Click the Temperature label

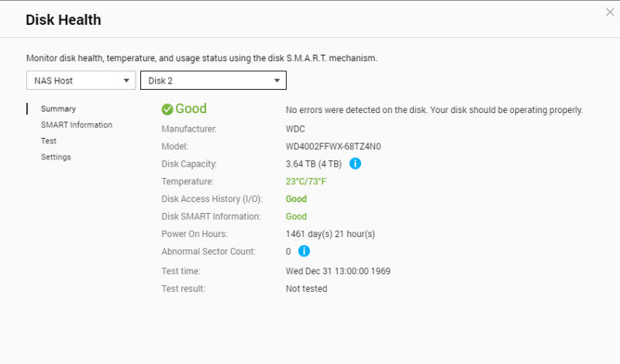tap(188, 181)
